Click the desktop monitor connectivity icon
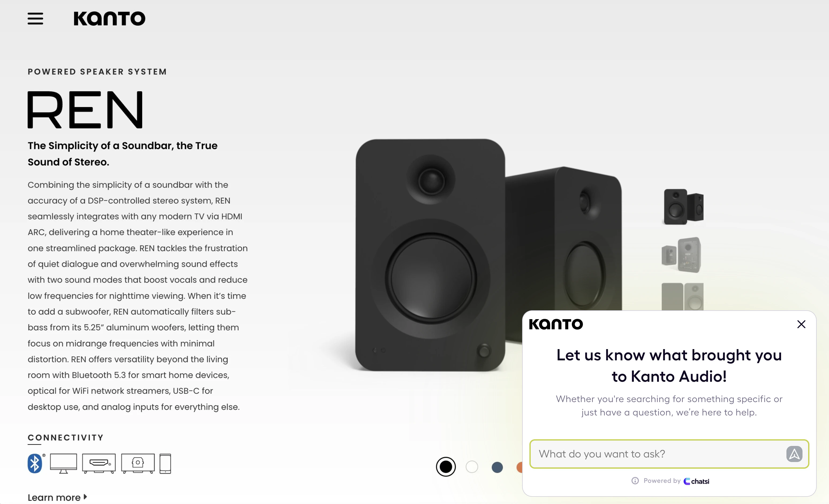 [63, 464]
